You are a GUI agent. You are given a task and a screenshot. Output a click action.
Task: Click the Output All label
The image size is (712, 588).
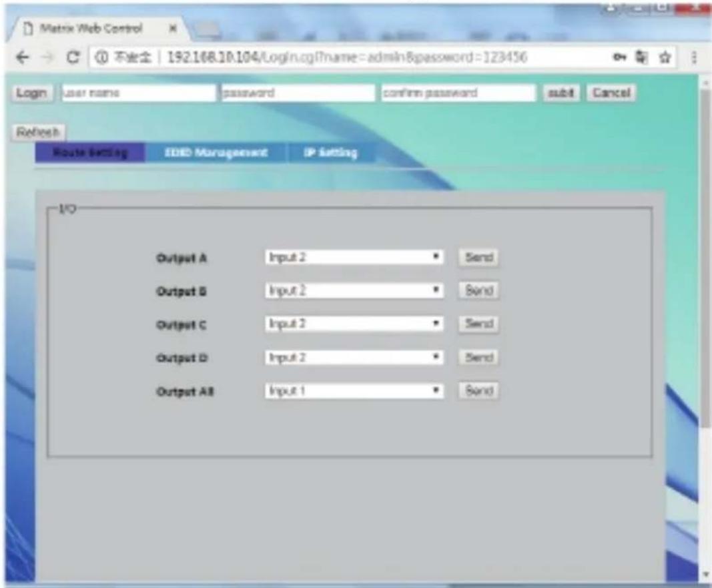(x=185, y=391)
